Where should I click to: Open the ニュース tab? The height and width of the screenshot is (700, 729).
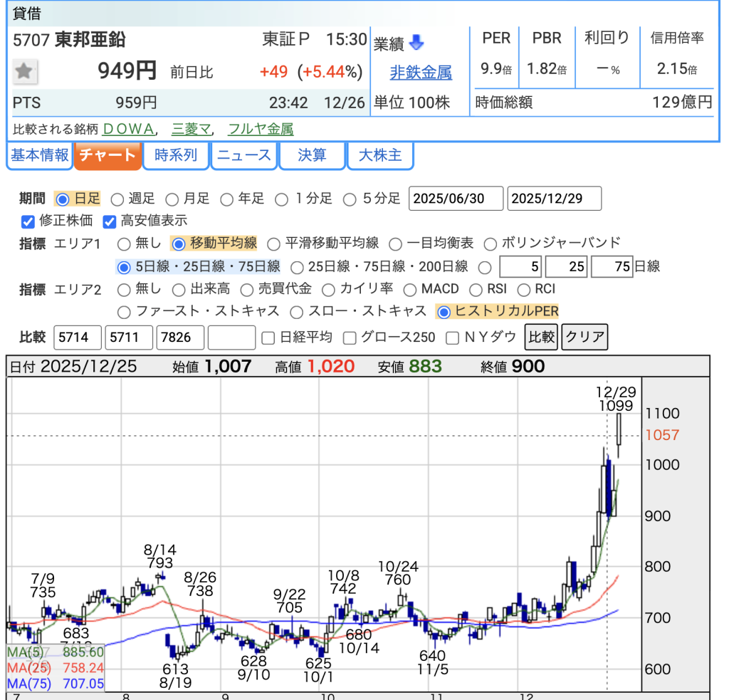pyautogui.click(x=243, y=155)
